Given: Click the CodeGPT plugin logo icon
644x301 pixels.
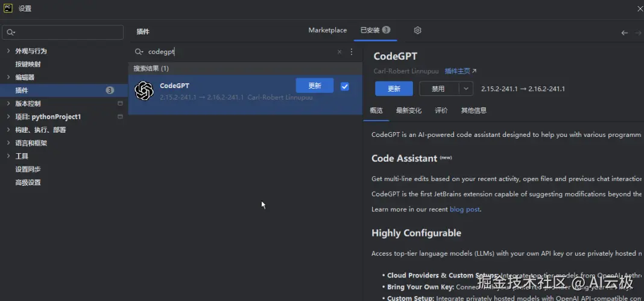Looking at the screenshot, I should (x=144, y=90).
